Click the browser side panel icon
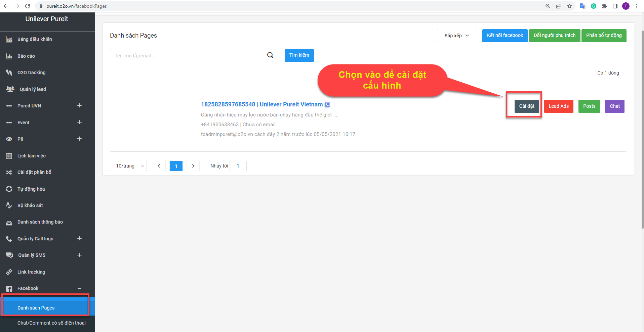This screenshot has height=332, width=644. (x=615, y=6)
